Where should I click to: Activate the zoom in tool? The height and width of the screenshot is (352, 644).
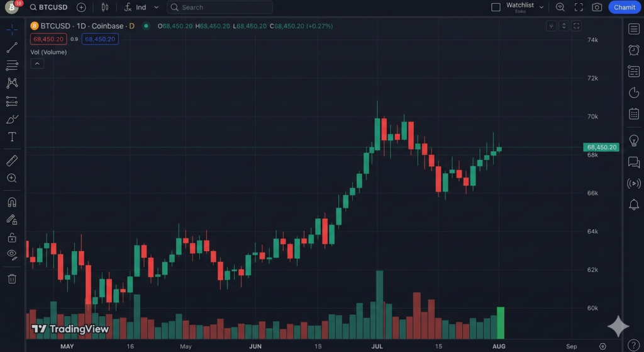pos(12,178)
